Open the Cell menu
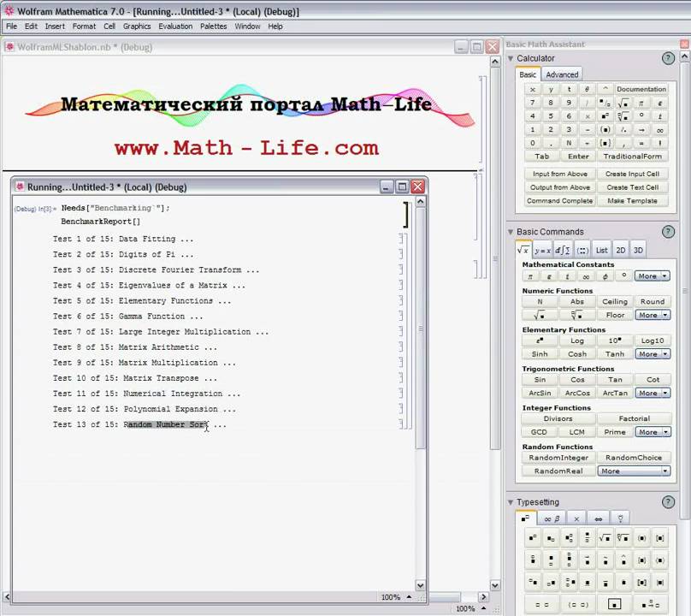This screenshot has height=616, width=691. 109,27
